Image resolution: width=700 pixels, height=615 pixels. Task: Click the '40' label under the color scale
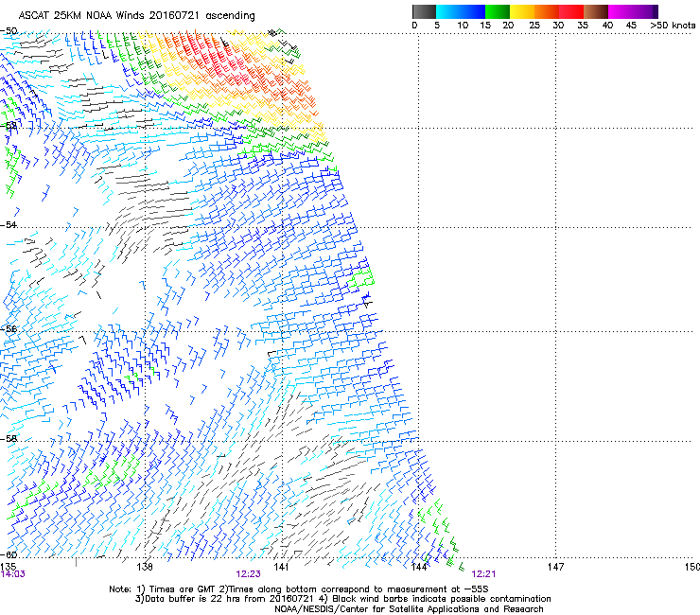[x=607, y=25]
